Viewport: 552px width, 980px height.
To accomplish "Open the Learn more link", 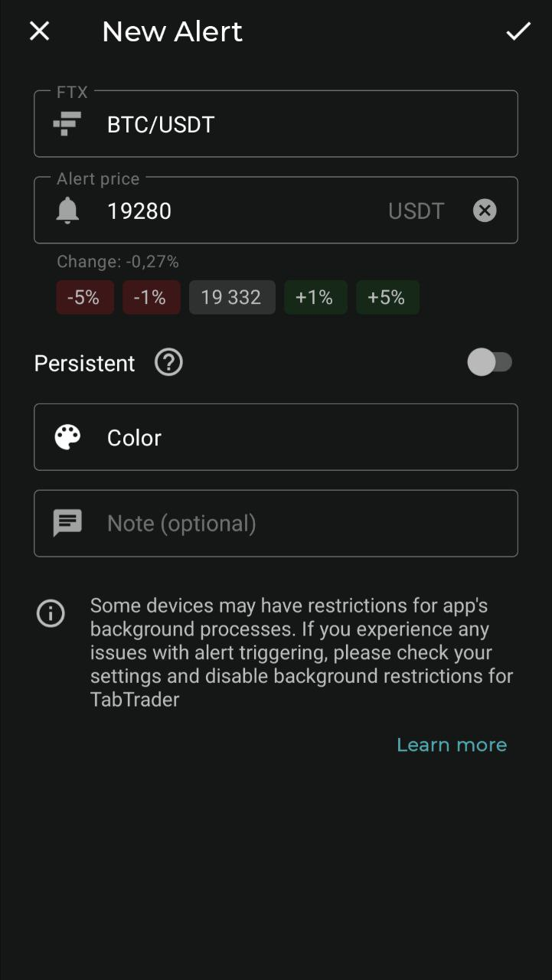I will [452, 745].
